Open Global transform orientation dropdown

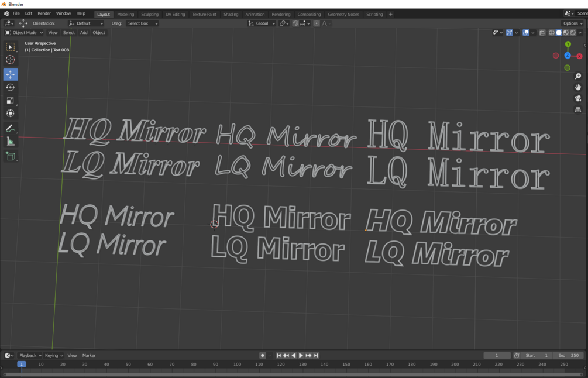pyautogui.click(x=262, y=23)
